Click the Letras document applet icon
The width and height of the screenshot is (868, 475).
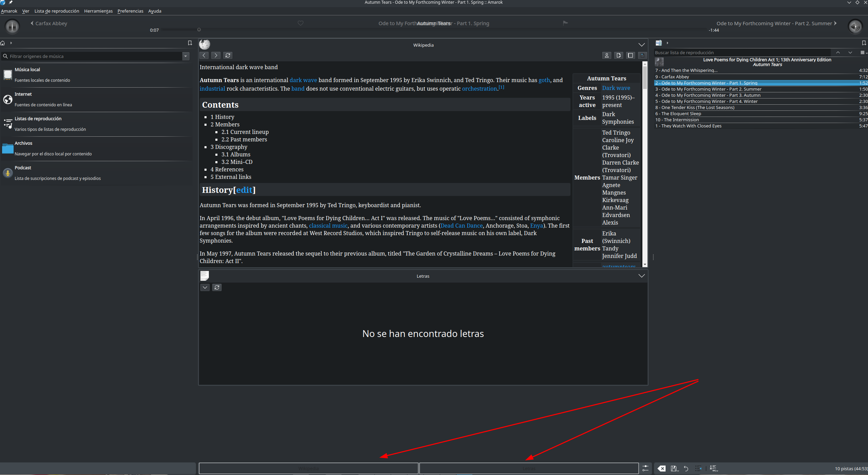click(204, 276)
